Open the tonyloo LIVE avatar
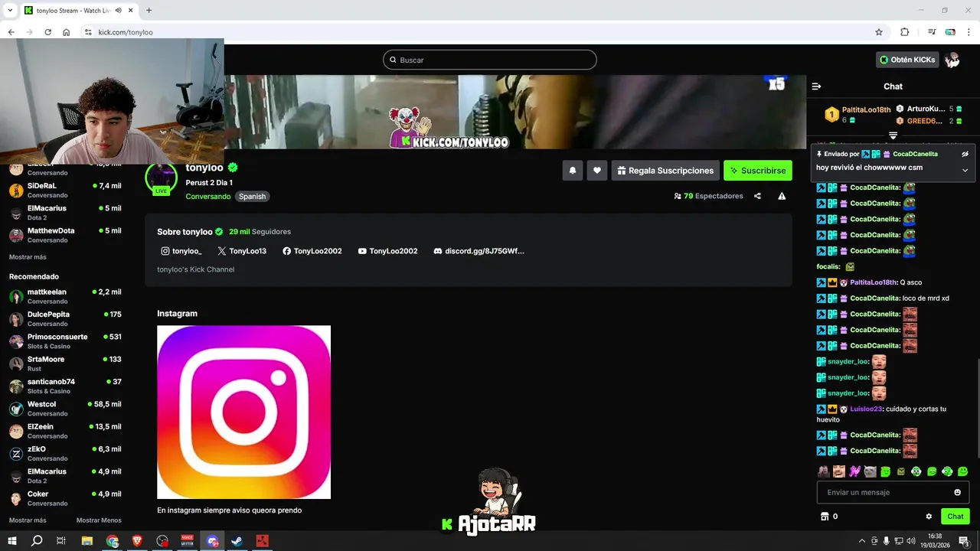 click(x=161, y=178)
